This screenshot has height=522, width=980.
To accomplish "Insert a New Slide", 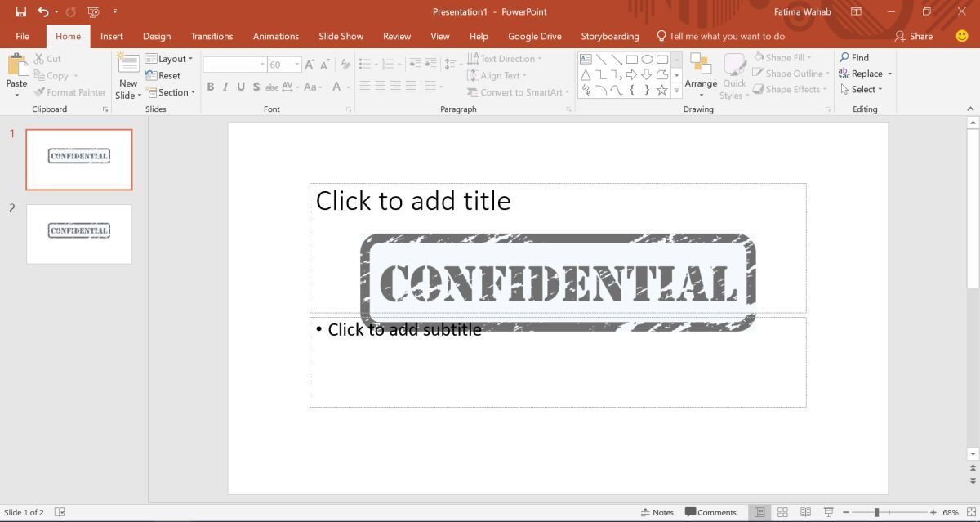I will (x=128, y=67).
